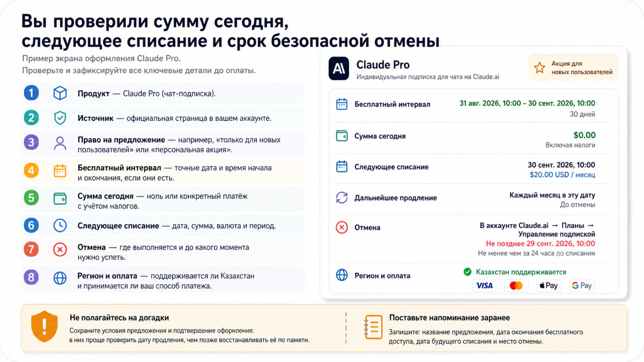
Task: Click the cube icon beside Продукт
Action: [x=60, y=93]
